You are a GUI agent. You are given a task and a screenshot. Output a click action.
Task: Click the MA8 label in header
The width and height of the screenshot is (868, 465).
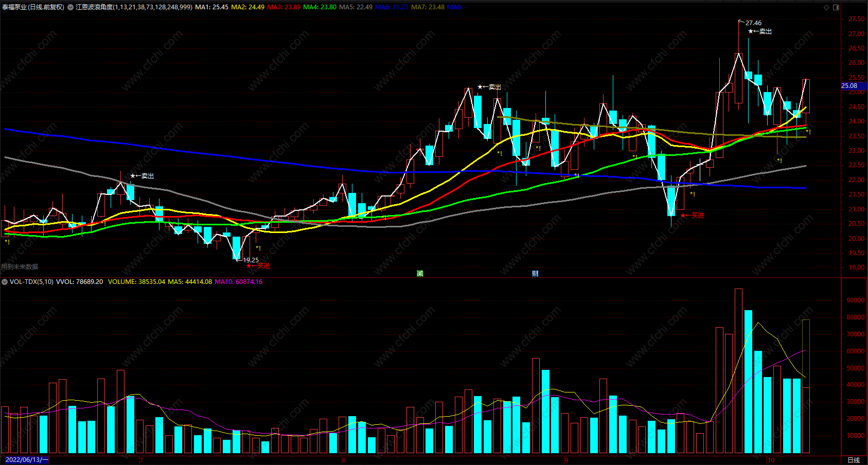pyautogui.click(x=457, y=7)
